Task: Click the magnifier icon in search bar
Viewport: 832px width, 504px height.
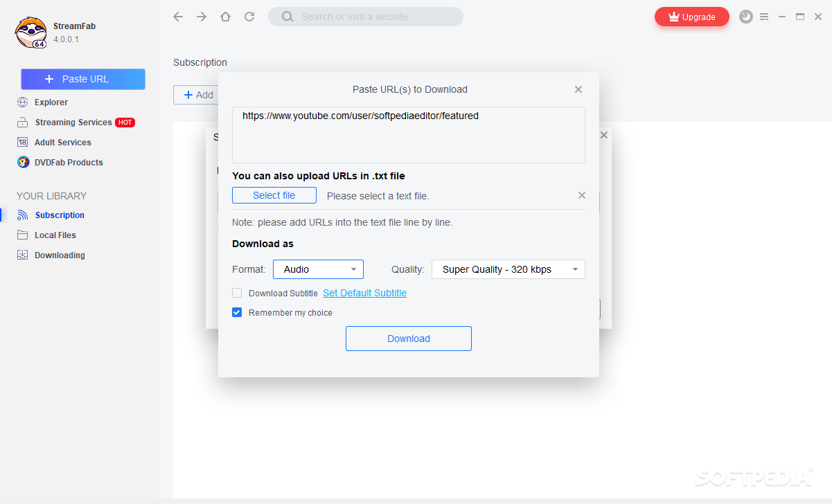Action: click(287, 17)
